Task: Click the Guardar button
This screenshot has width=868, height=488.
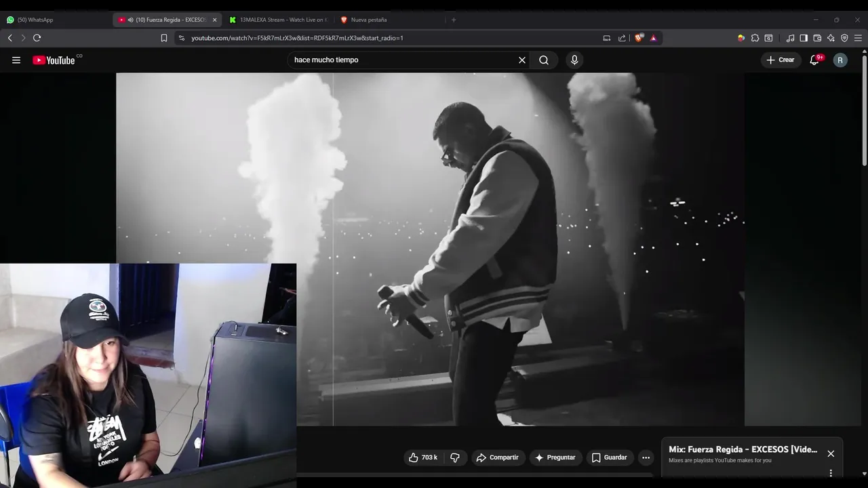Action: pos(609,457)
